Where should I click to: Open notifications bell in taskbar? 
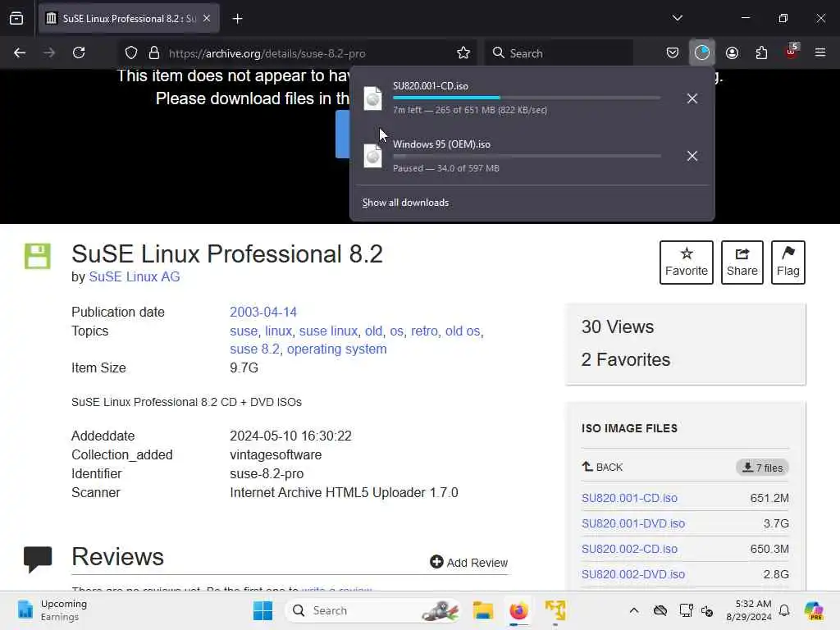(784, 610)
